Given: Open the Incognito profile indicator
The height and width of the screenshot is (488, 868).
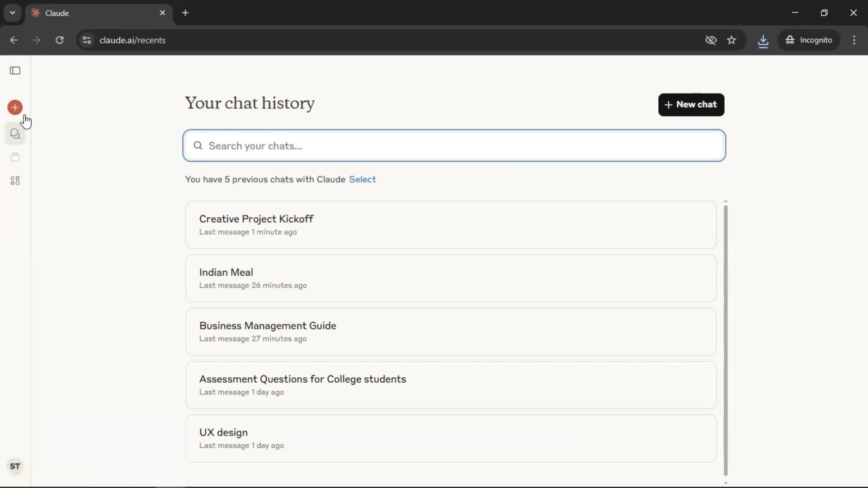Looking at the screenshot, I should click(809, 40).
